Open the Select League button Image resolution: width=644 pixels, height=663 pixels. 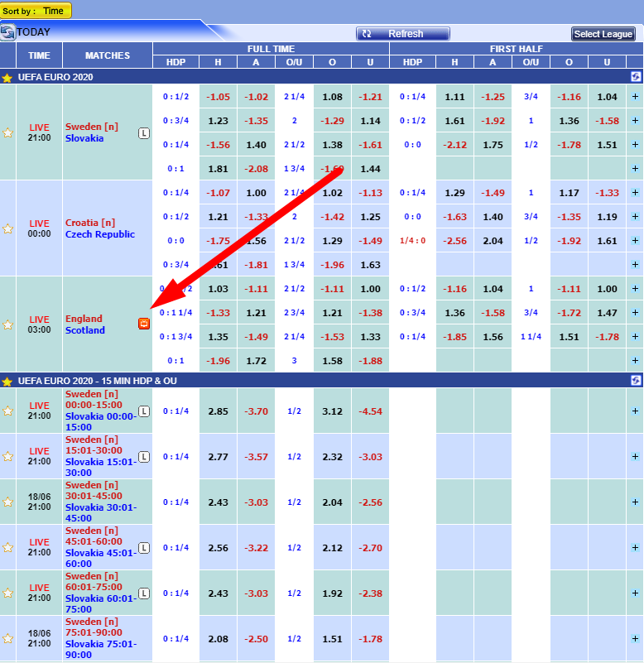point(603,34)
